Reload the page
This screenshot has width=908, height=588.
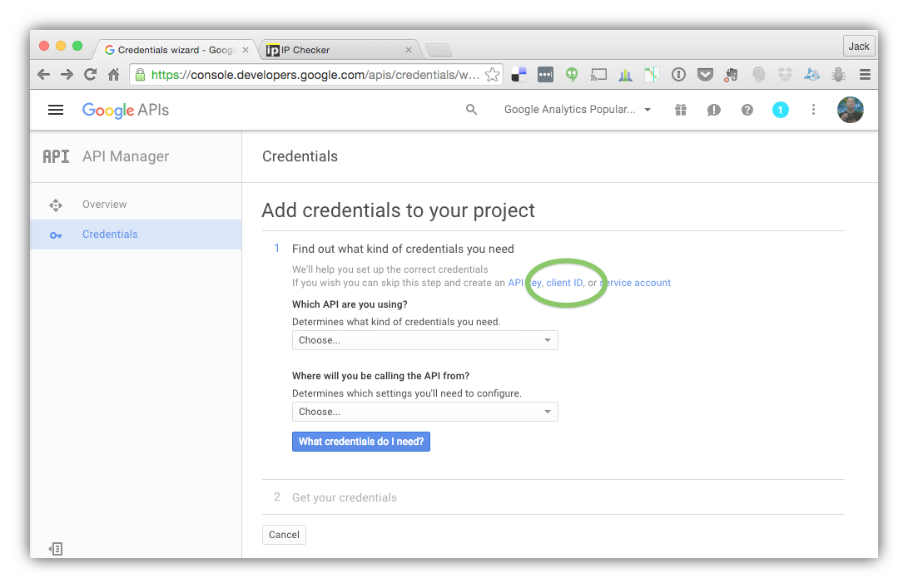(91, 75)
